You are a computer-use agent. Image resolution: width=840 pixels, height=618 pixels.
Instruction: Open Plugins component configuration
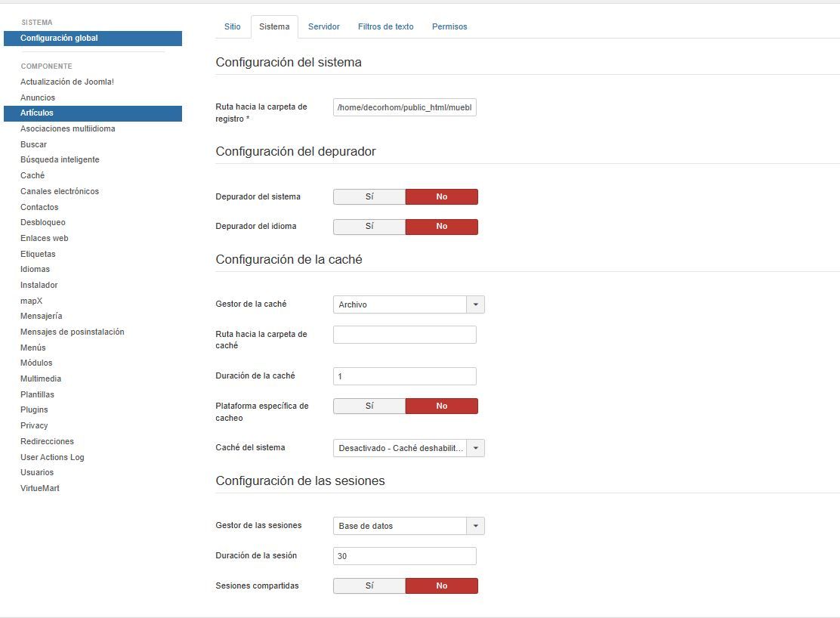tap(34, 409)
